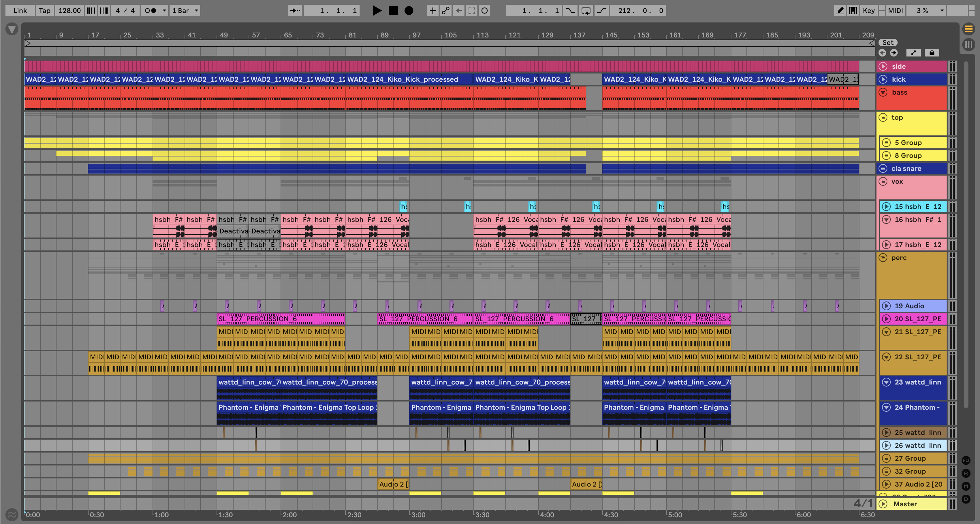Jump to next locator arrow

[894, 53]
